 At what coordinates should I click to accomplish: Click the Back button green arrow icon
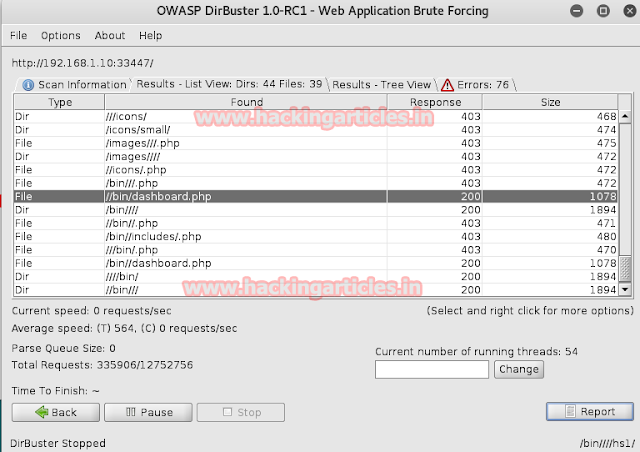pyautogui.click(x=42, y=412)
